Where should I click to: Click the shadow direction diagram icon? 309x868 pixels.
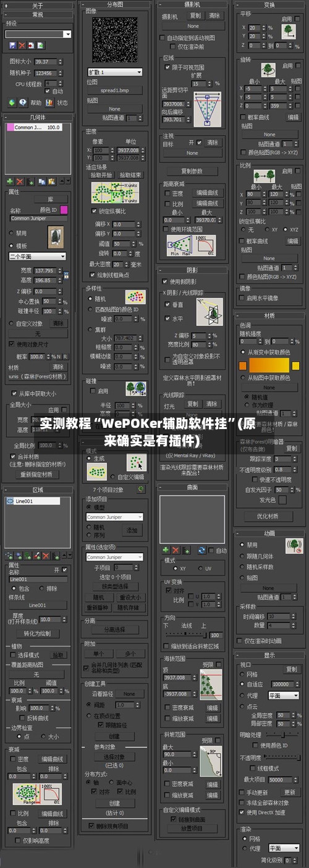[210, 313]
